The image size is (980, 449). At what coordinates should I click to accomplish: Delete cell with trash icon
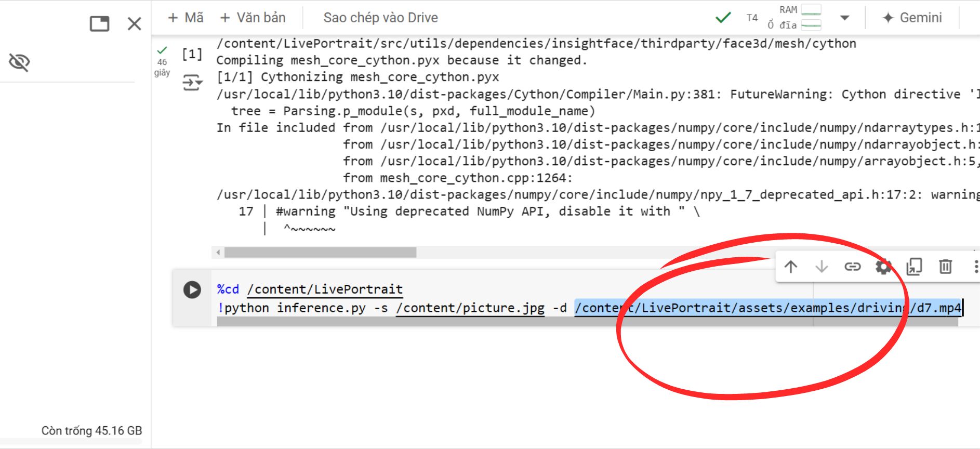point(945,267)
